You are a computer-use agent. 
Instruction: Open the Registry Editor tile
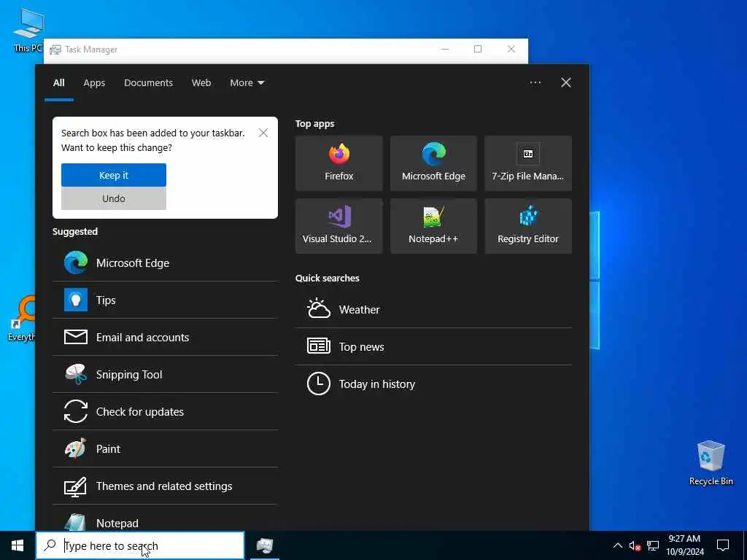tap(528, 226)
